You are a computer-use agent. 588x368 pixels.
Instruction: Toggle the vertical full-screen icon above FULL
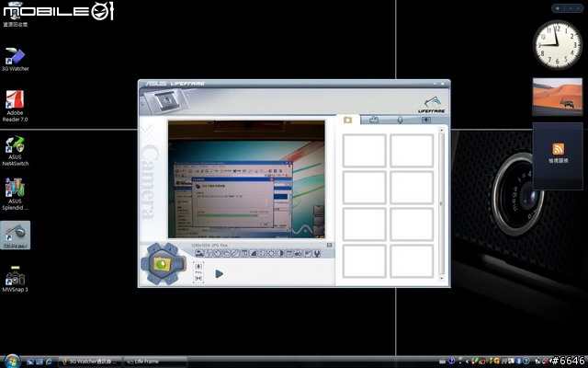pos(198,266)
